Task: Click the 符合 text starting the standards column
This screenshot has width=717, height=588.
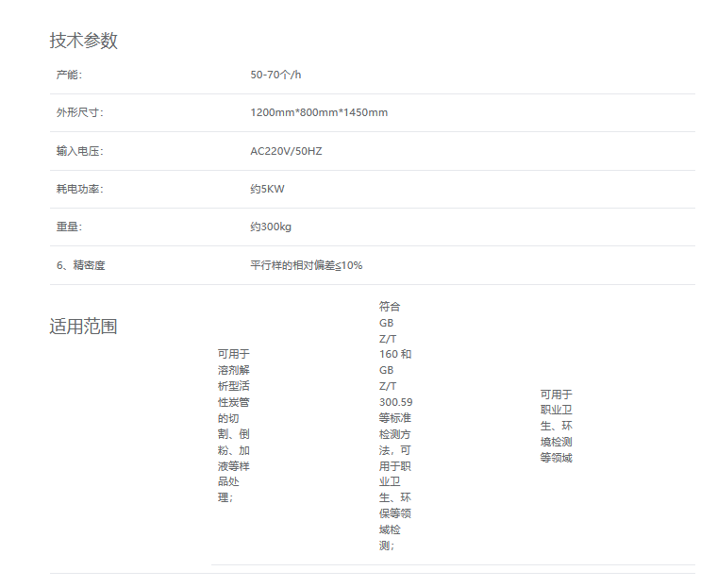Action: pos(390,306)
